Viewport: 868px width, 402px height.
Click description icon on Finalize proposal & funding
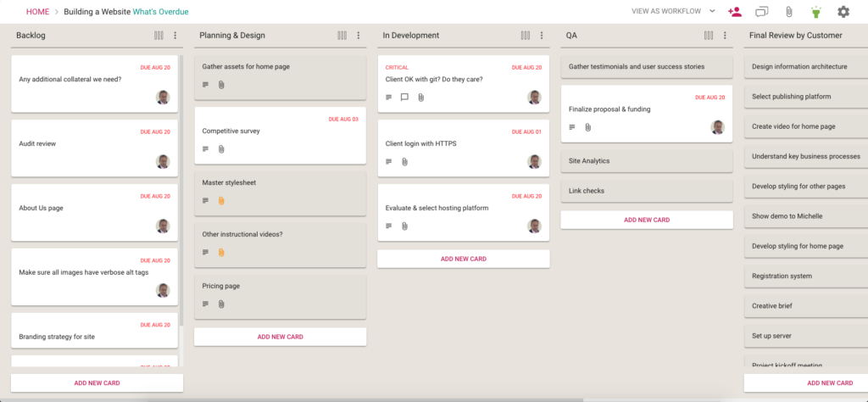pyautogui.click(x=572, y=127)
